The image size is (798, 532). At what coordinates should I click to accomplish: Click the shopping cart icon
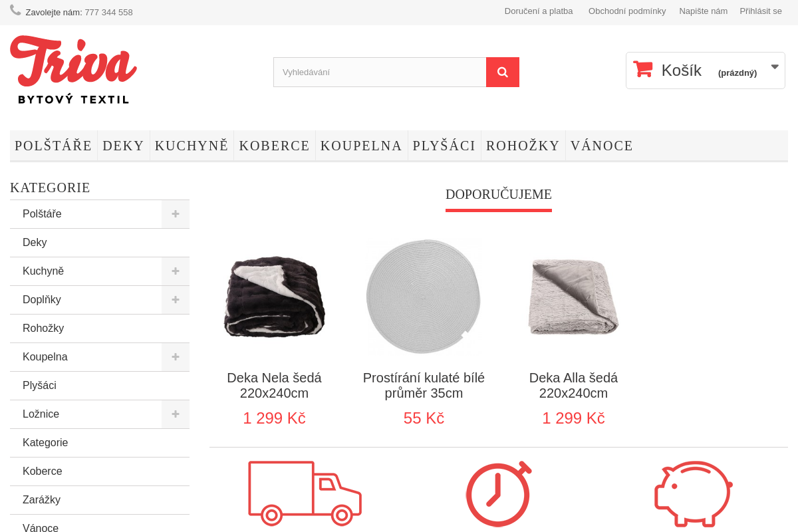pyautogui.click(x=642, y=69)
